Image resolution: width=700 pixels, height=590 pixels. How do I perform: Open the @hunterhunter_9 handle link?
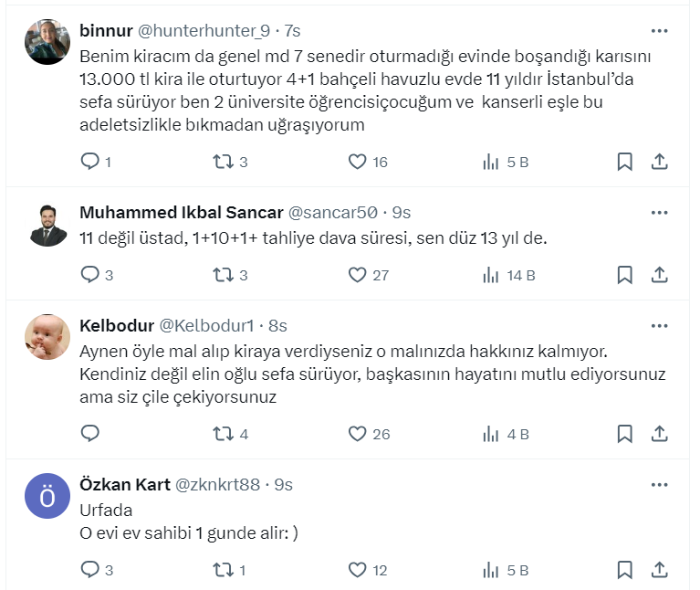204,31
